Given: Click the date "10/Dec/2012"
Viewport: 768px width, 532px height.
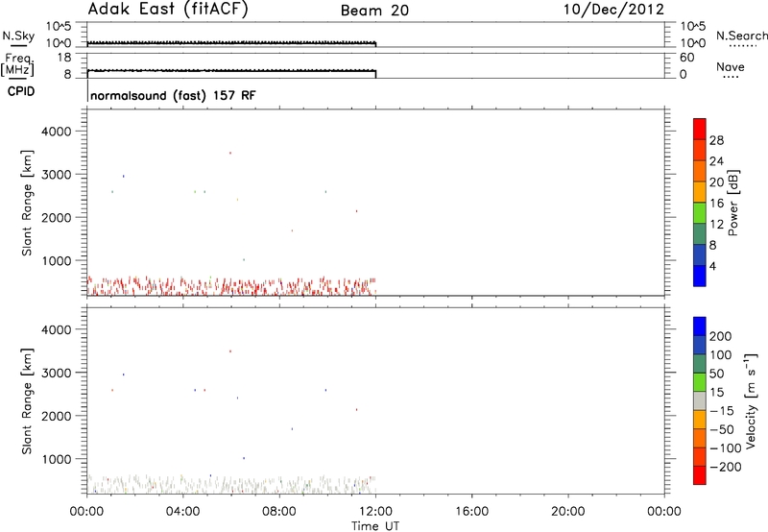Looking at the screenshot, I should [x=613, y=10].
